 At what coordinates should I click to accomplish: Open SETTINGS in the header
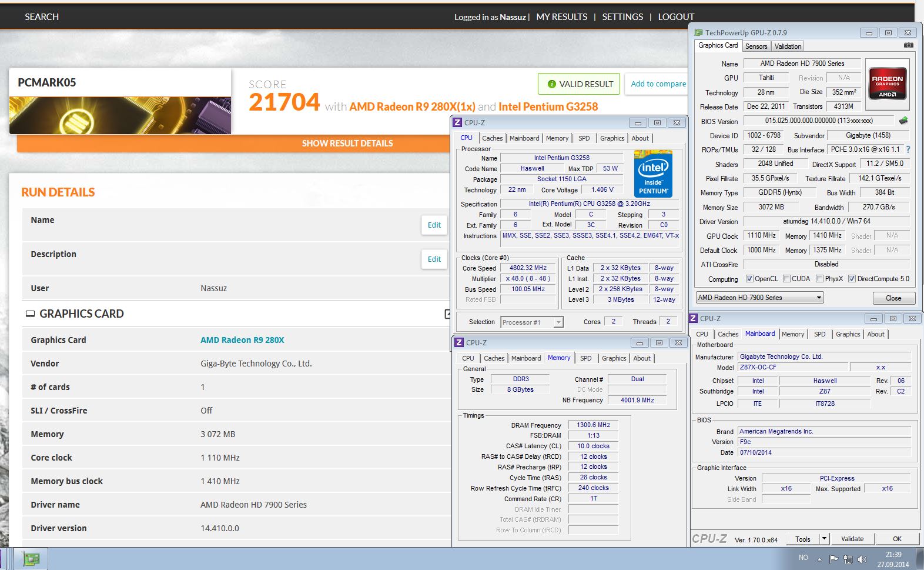coord(622,16)
